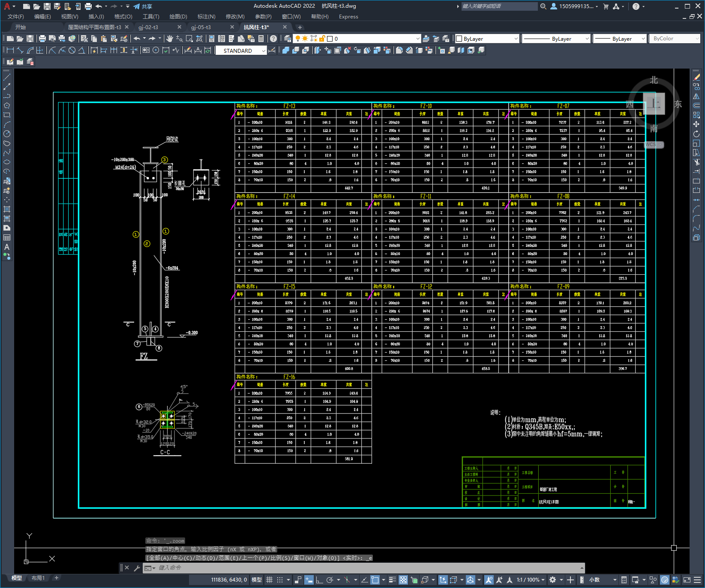This screenshot has width=705, height=588.
Task: Toggle object snap in the status bar
Action: [x=375, y=580]
